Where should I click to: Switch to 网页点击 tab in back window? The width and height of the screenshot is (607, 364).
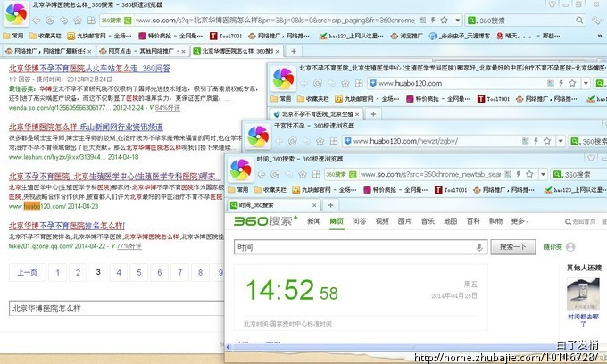point(142,51)
